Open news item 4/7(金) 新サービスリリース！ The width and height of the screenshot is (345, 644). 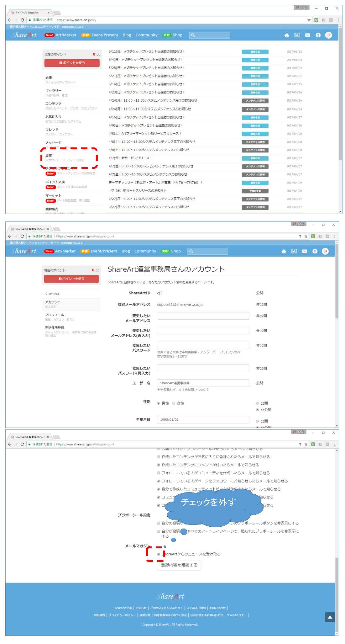click(130, 158)
